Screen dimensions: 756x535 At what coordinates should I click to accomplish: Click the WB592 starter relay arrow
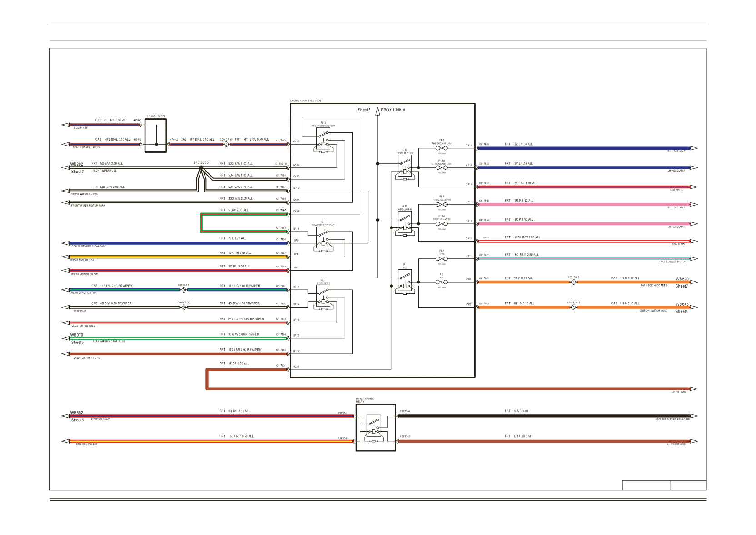65,416
